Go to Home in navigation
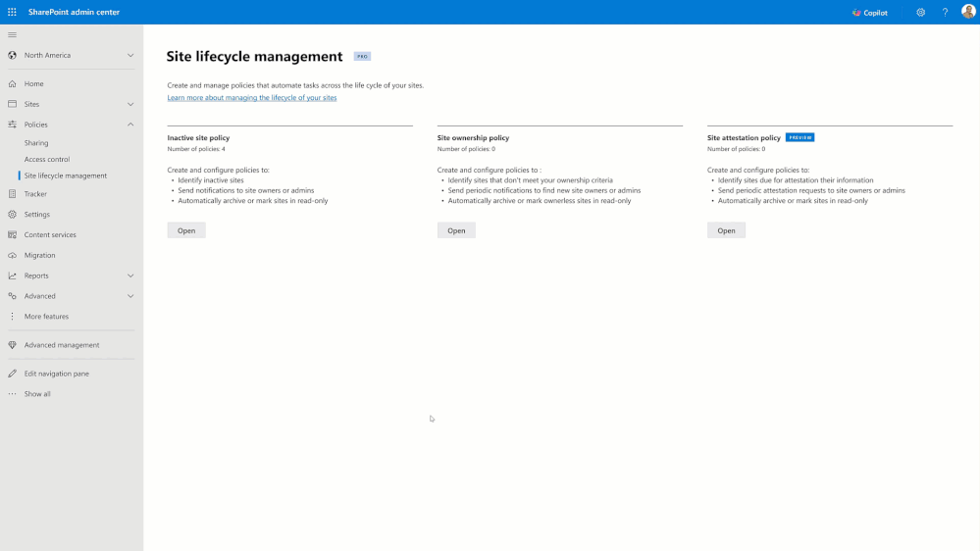980x551 pixels. point(33,83)
